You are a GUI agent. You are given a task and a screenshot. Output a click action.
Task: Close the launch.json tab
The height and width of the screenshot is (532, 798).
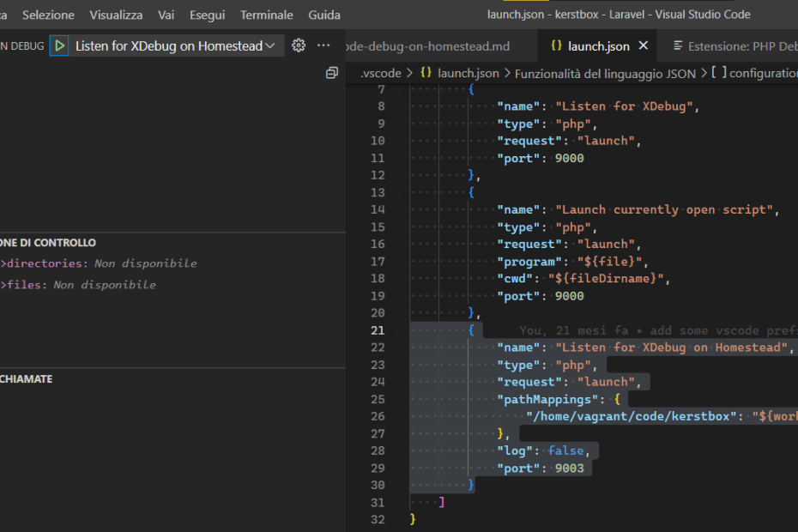coord(644,45)
